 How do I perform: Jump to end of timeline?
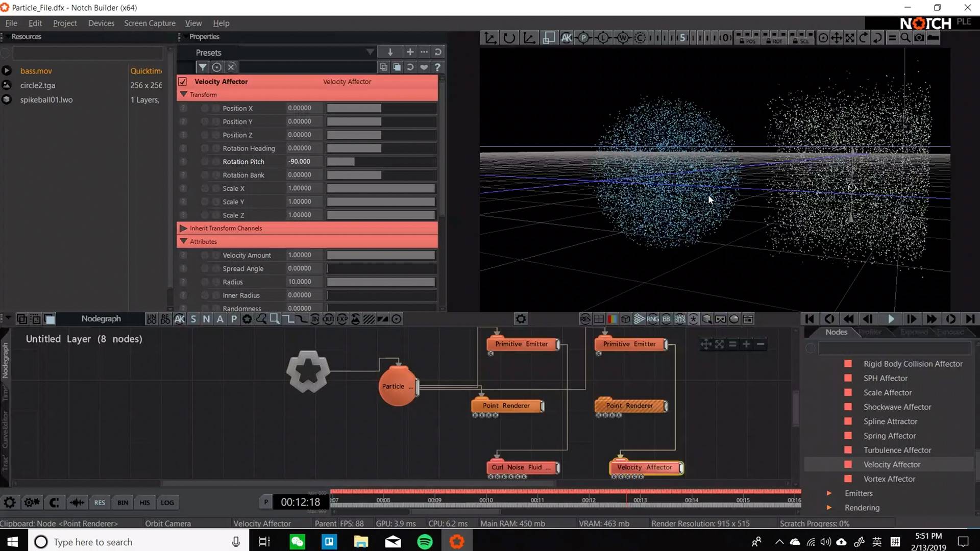(970, 319)
